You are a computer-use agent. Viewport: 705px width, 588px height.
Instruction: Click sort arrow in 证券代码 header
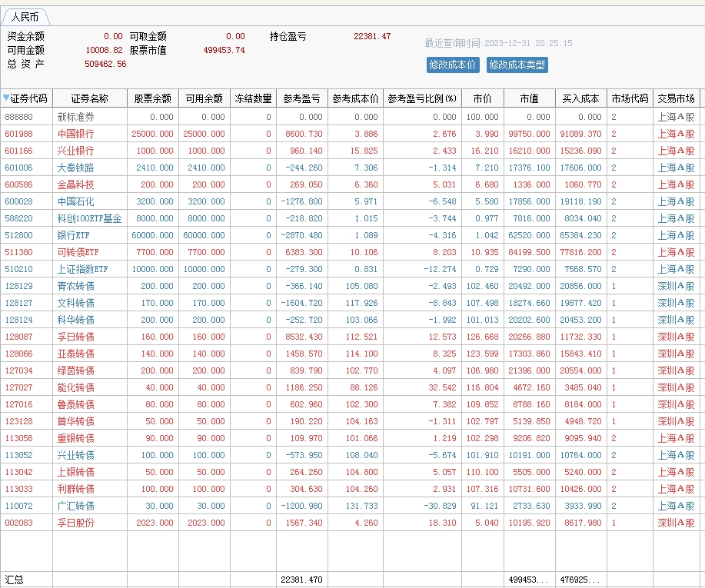pos(6,98)
